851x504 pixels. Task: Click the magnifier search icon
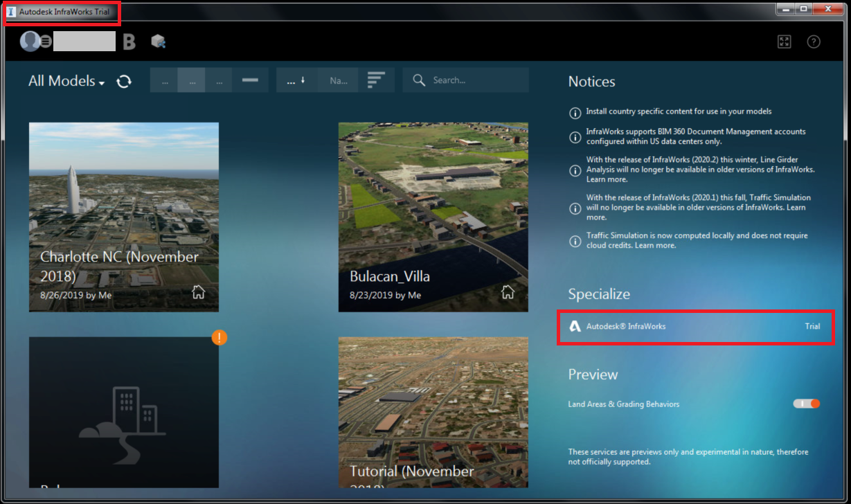point(418,80)
